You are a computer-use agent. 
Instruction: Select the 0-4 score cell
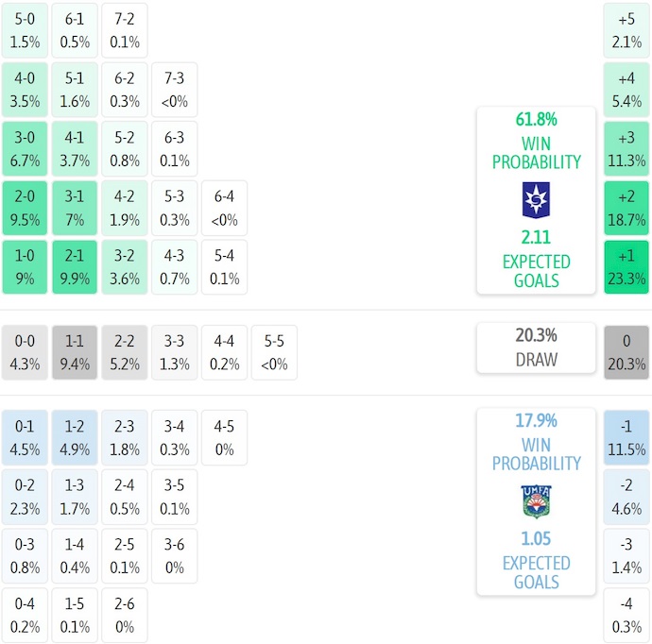(x=25, y=616)
